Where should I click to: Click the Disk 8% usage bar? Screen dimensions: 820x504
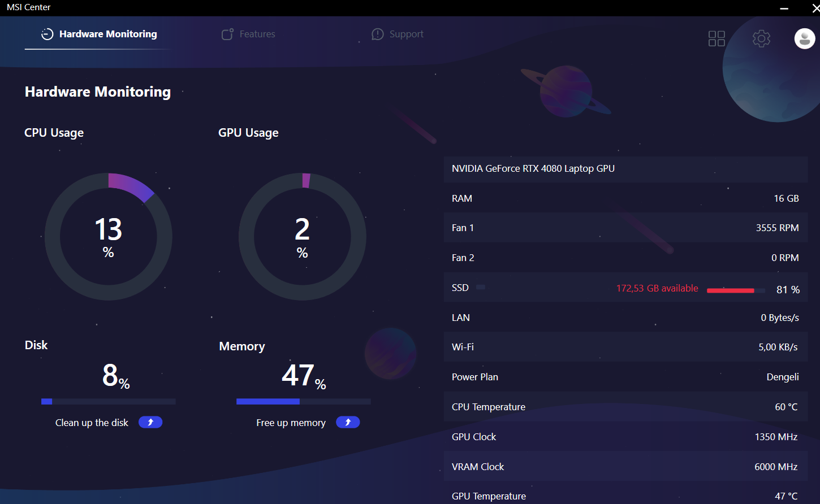pos(109,402)
